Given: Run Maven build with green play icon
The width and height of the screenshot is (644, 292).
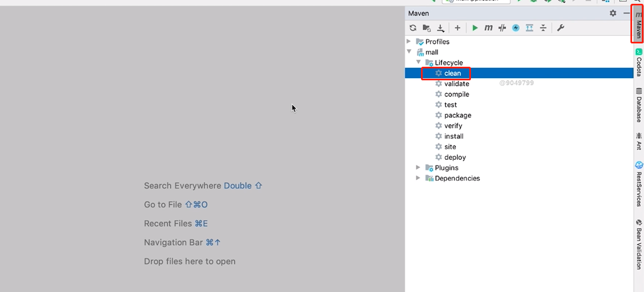Looking at the screenshot, I should [x=475, y=28].
